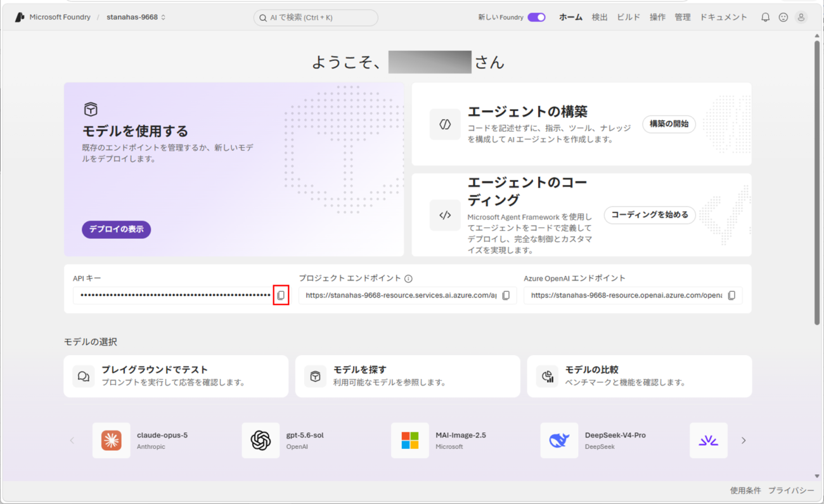Show next models with right chevron

[744, 441]
